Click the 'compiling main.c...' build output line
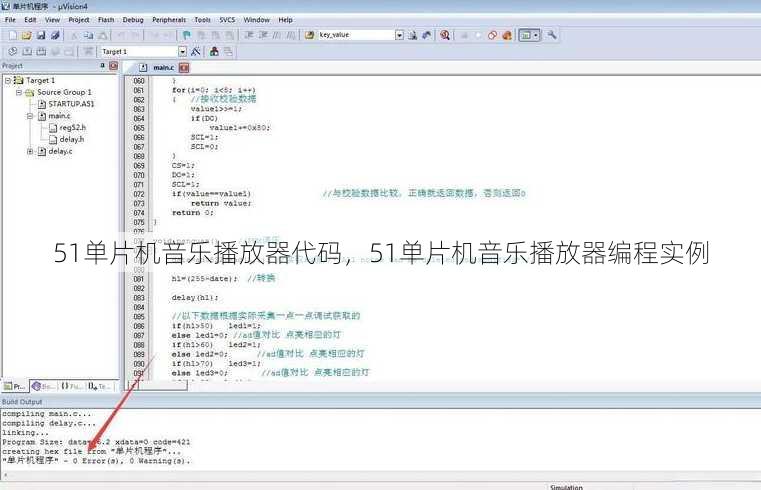 (47, 414)
